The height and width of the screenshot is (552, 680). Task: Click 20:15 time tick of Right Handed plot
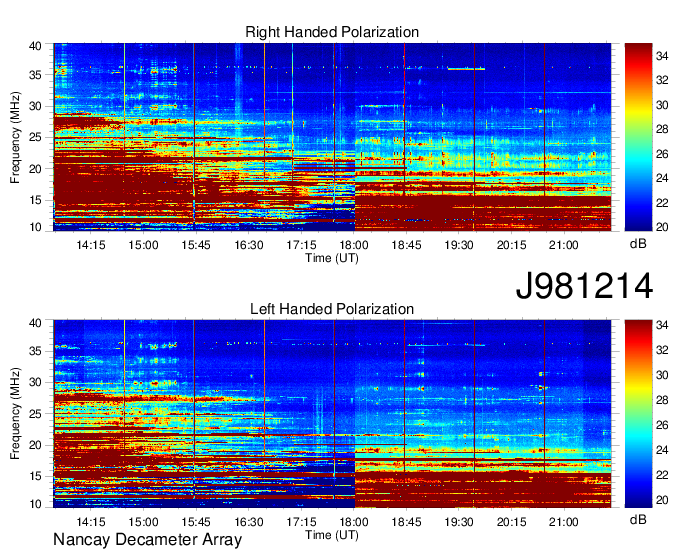coord(511,245)
